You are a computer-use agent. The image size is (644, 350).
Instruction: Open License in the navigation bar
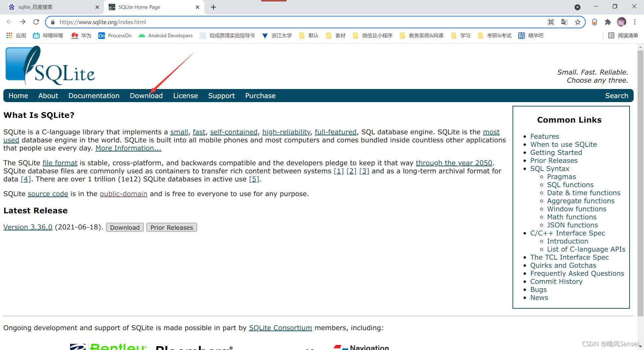pyautogui.click(x=185, y=96)
